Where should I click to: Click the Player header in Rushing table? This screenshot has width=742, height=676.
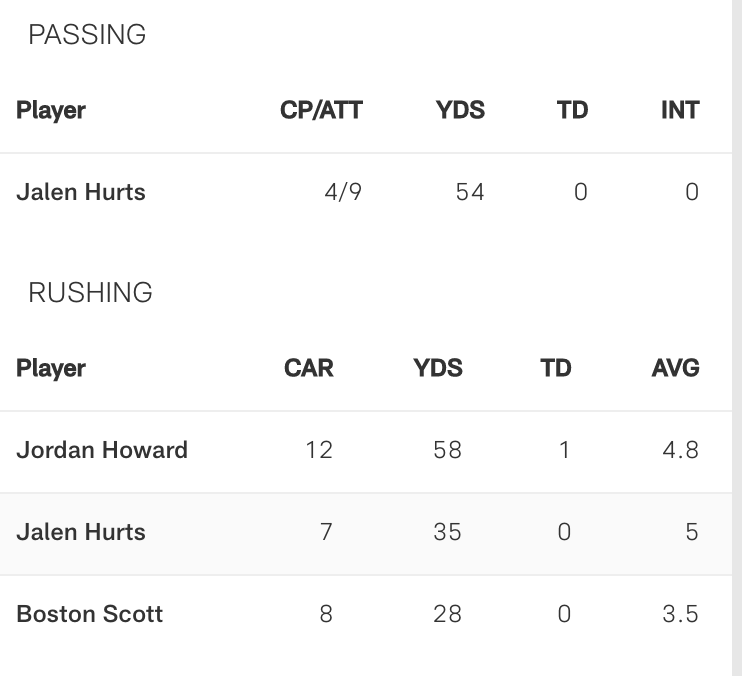point(51,368)
